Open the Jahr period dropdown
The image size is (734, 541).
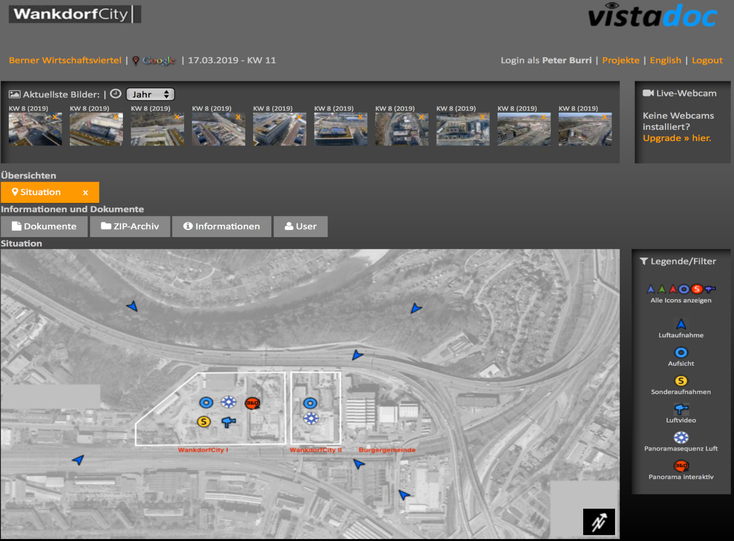click(x=150, y=94)
